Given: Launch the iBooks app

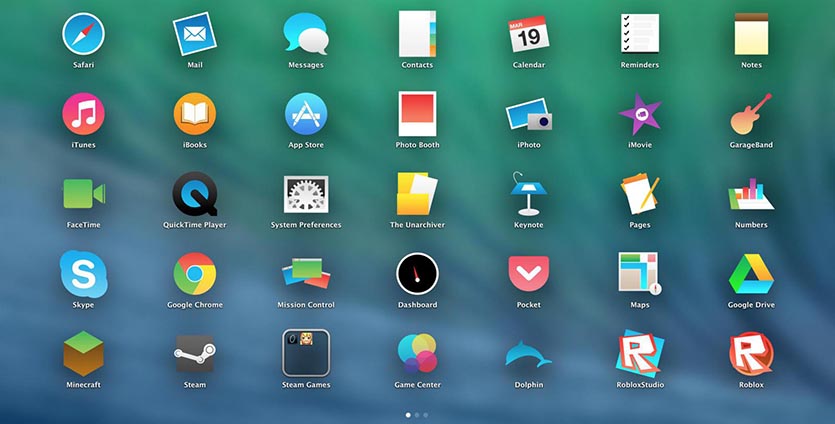Looking at the screenshot, I should coord(194,113).
